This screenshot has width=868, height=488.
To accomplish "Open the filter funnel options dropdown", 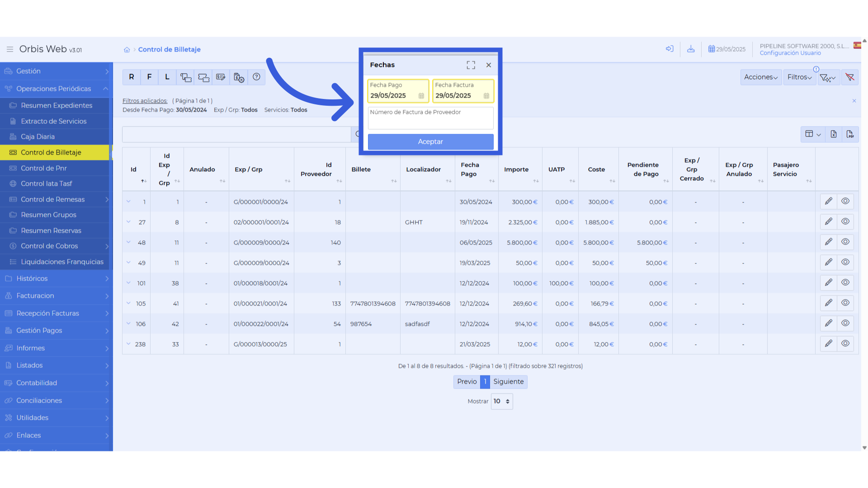I will [x=828, y=77].
